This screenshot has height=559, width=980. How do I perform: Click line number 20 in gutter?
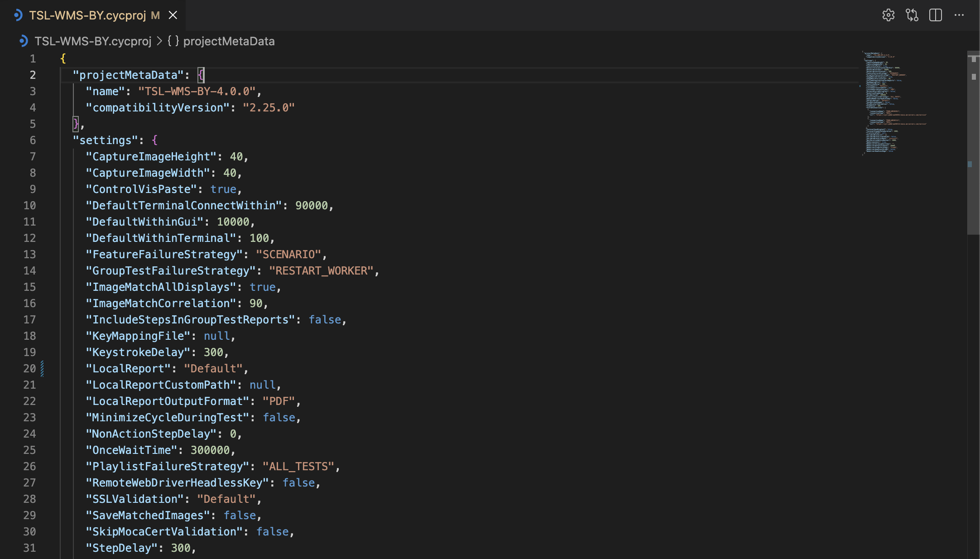pyautogui.click(x=29, y=369)
